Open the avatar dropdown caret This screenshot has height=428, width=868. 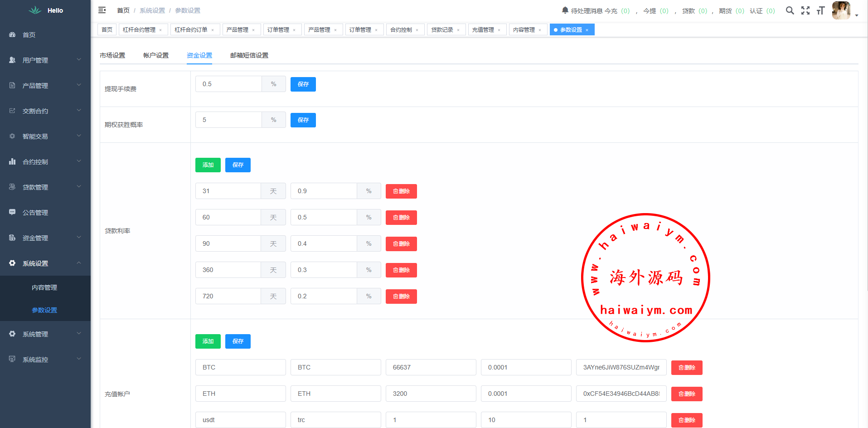click(x=857, y=15)
